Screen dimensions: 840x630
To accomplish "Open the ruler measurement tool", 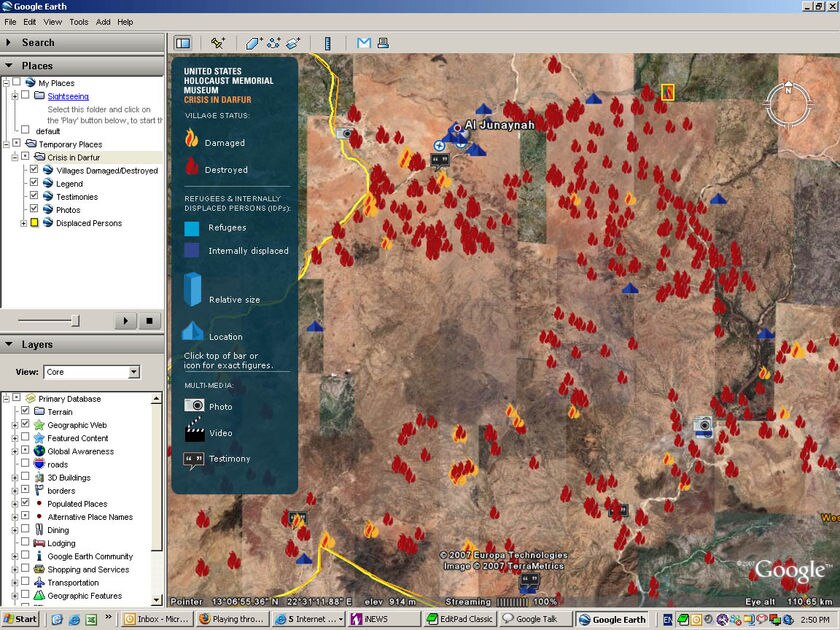I will click(x=328, y=43).
